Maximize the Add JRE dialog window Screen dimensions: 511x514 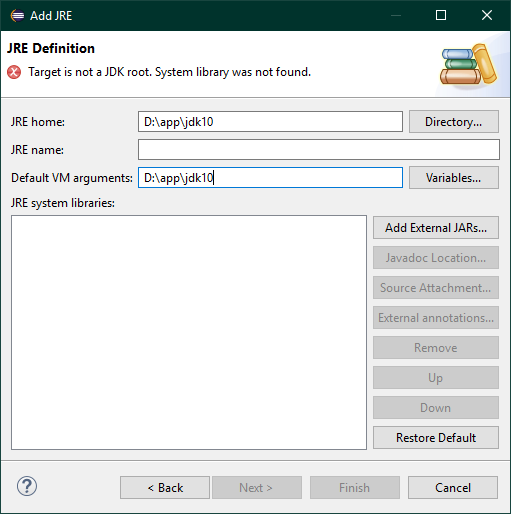441,15
